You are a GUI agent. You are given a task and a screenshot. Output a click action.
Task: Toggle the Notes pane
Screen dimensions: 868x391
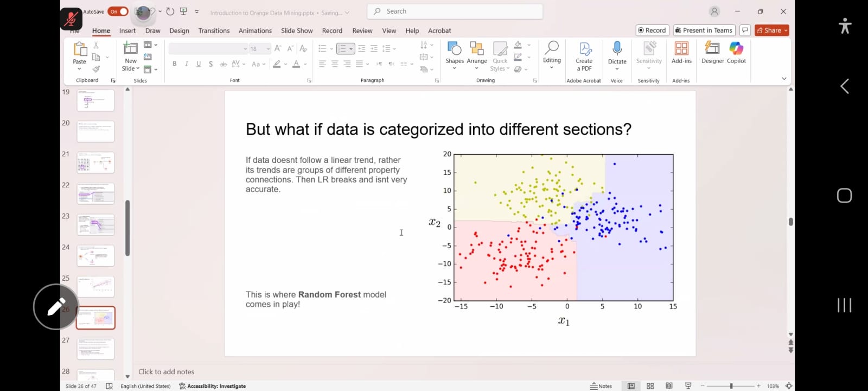[x=601, y=386]
